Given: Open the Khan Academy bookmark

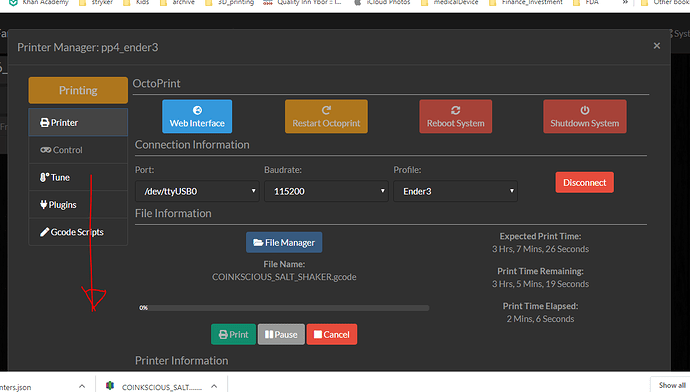Looking at the screenshot, I should point(40,3).
